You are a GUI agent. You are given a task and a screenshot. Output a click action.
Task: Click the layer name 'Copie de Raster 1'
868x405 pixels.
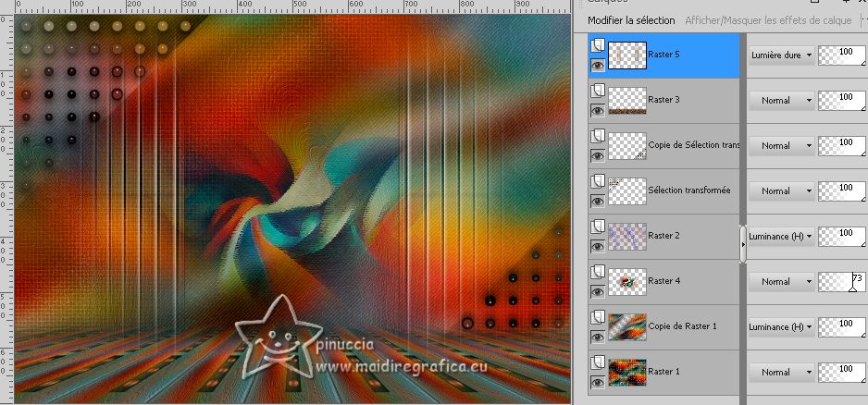[x=683, y=326]
